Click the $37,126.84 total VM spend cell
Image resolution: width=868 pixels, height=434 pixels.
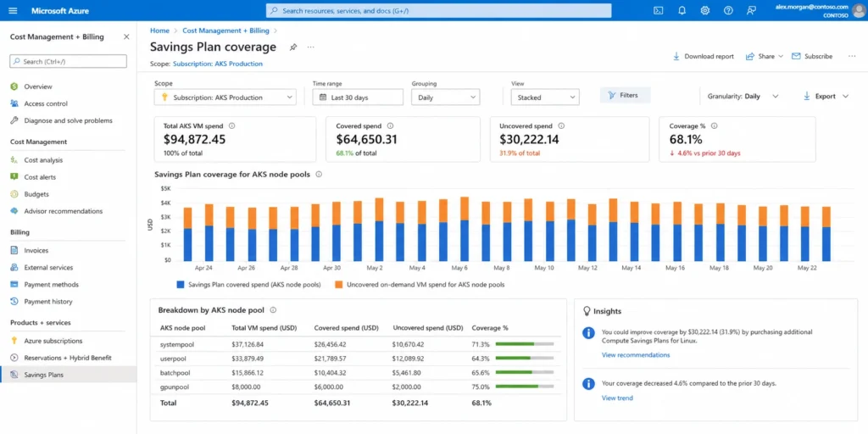coord(248,344)
